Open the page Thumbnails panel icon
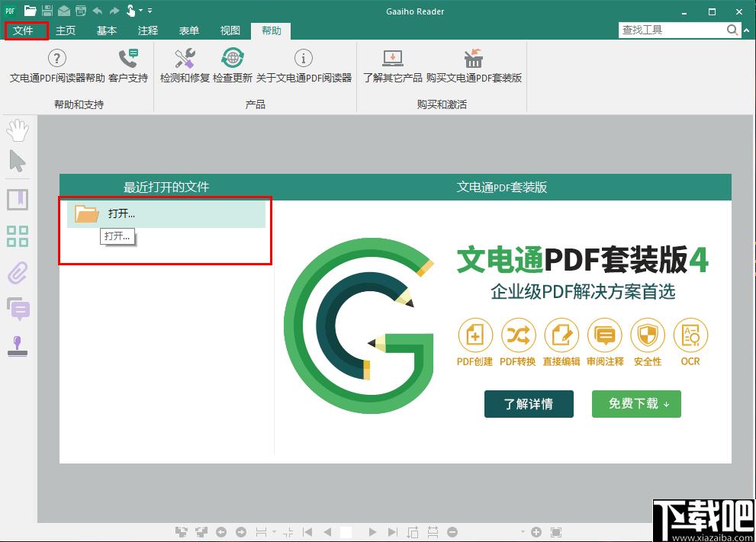Image resolution: width=756 pixels, height=542 pixels. click(18, 236)
